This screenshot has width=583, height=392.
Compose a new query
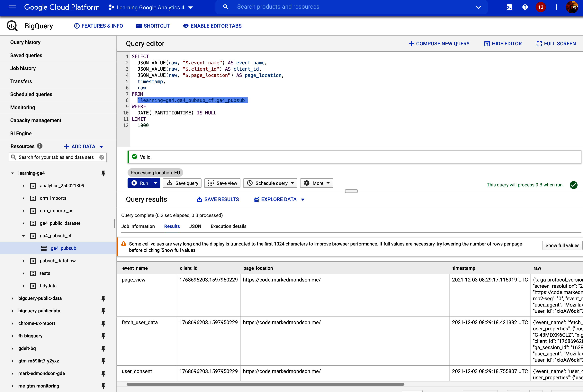pyautogui.click(x=439, y=43)
